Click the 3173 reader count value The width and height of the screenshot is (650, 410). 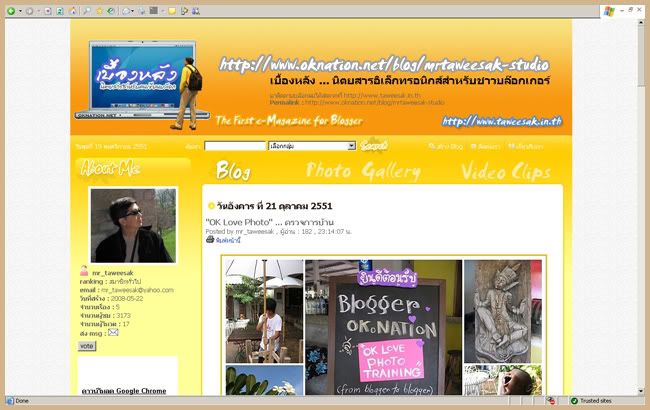(123, 315)
